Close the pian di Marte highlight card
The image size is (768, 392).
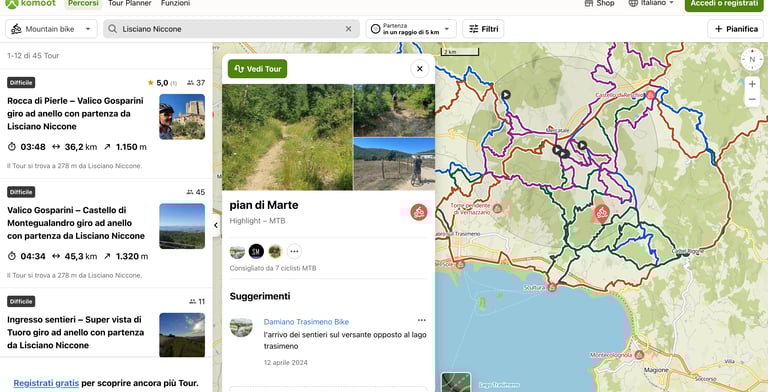[x=420, y=69]
